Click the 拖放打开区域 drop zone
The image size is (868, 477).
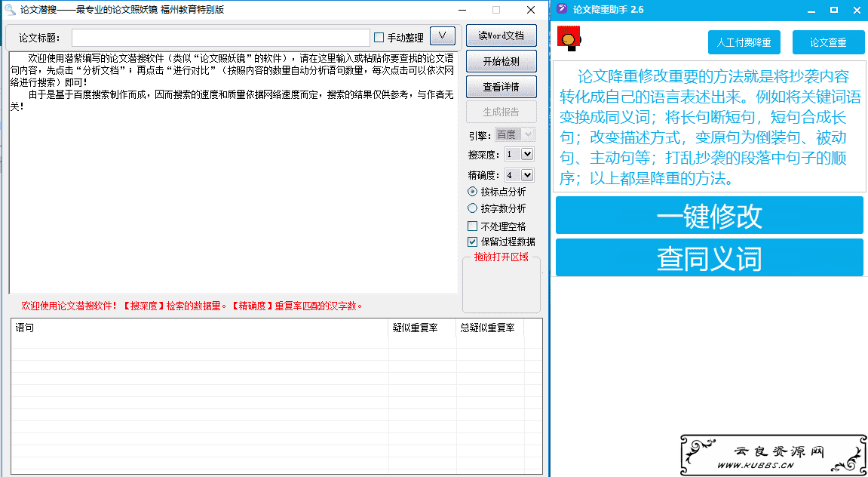click(501, 285)
